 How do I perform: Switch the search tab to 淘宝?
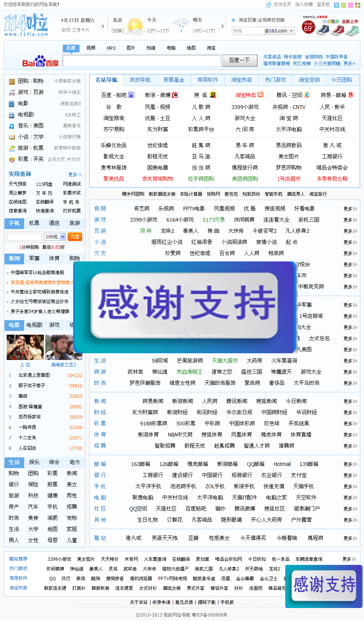click(x=211, y=48)
